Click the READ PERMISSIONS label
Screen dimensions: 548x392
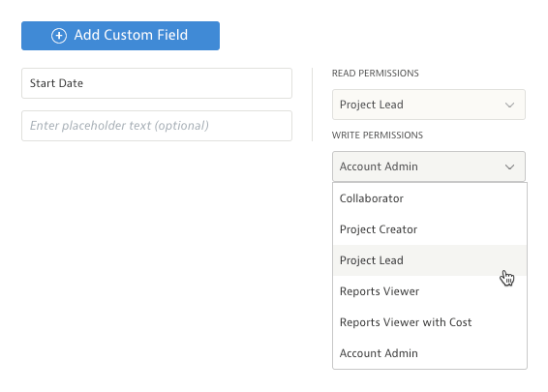375,74
